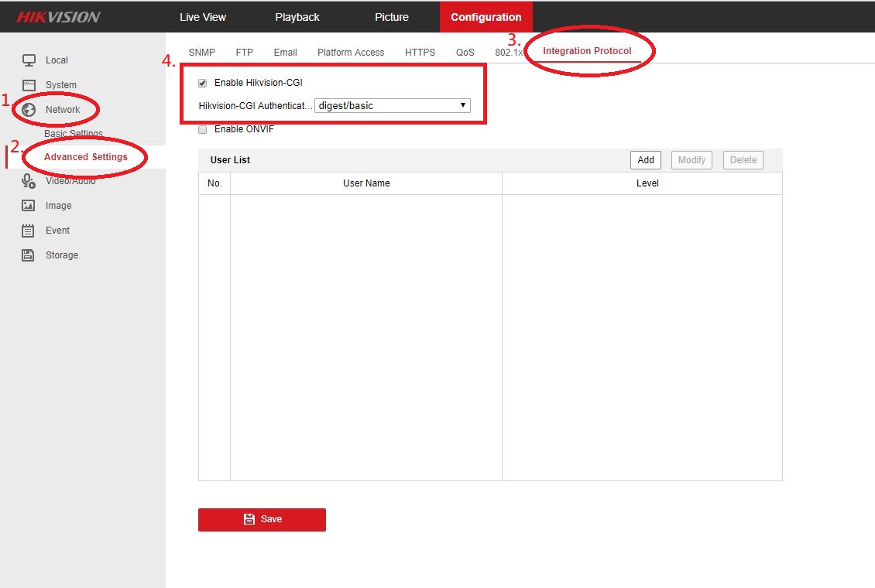
Task: Switch to the Playback tab
Action: [x=297, y=17]
